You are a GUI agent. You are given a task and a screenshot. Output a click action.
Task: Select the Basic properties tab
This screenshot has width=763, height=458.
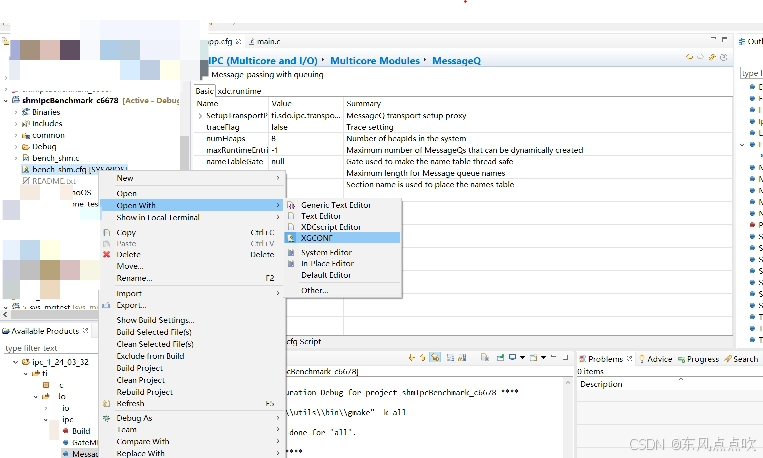tap(204, 91)
